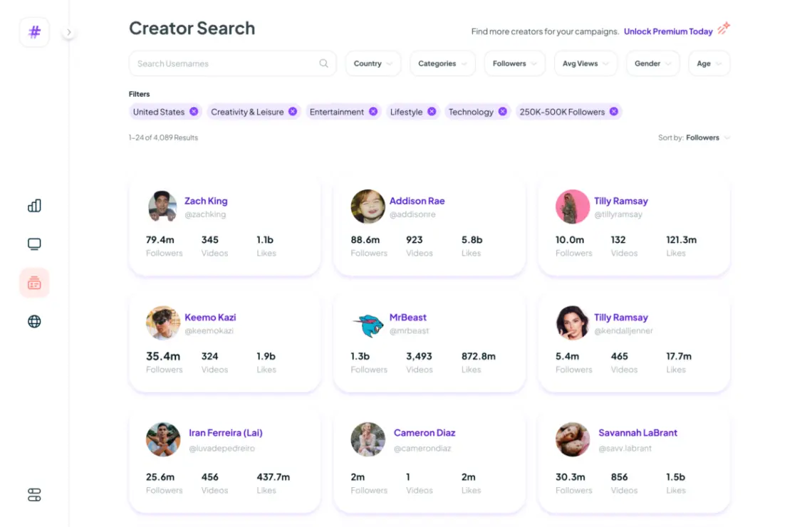
Task: Click the search magnifier in the username field
Action: (323, 63)
